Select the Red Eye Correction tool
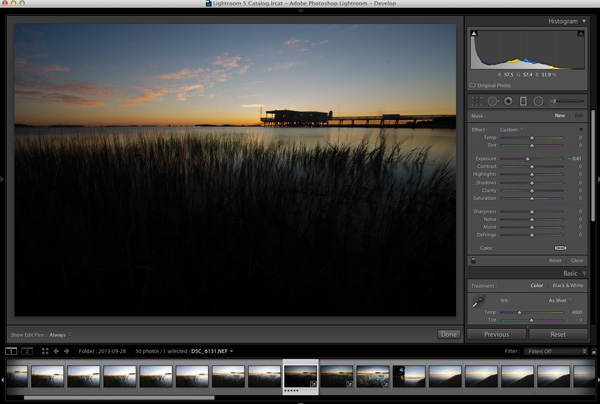 pos(508,101)
